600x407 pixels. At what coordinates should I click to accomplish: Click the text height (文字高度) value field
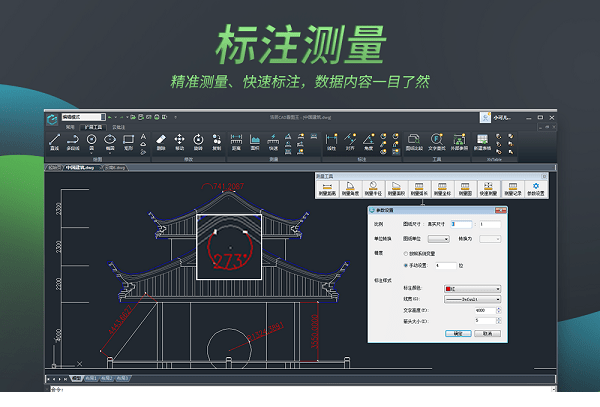tap(485, 311)
